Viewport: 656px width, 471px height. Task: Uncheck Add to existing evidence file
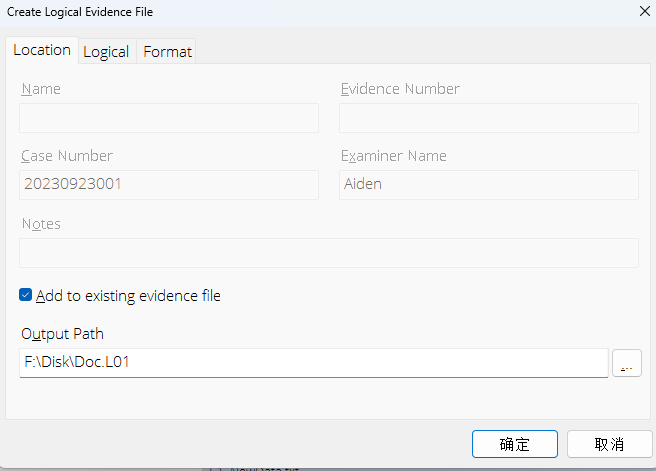click(26, 295)
